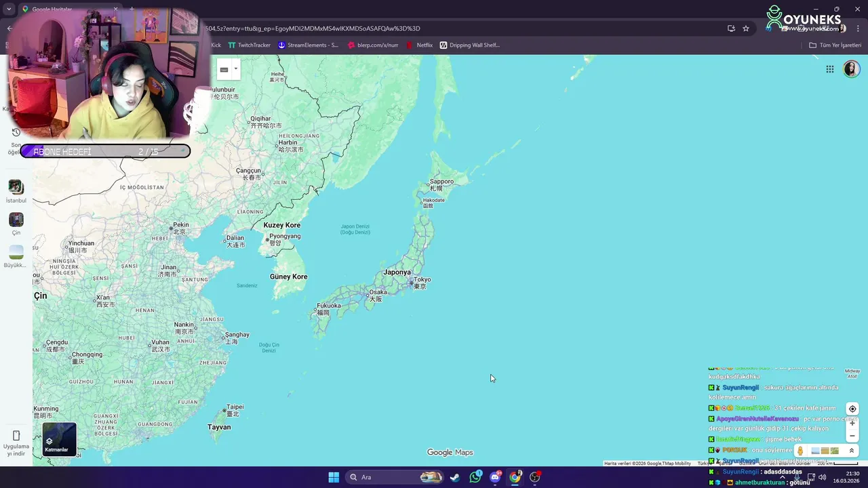
Task: Open the taskbar clock showing 21:30
Action: click(x=846, y=477)
